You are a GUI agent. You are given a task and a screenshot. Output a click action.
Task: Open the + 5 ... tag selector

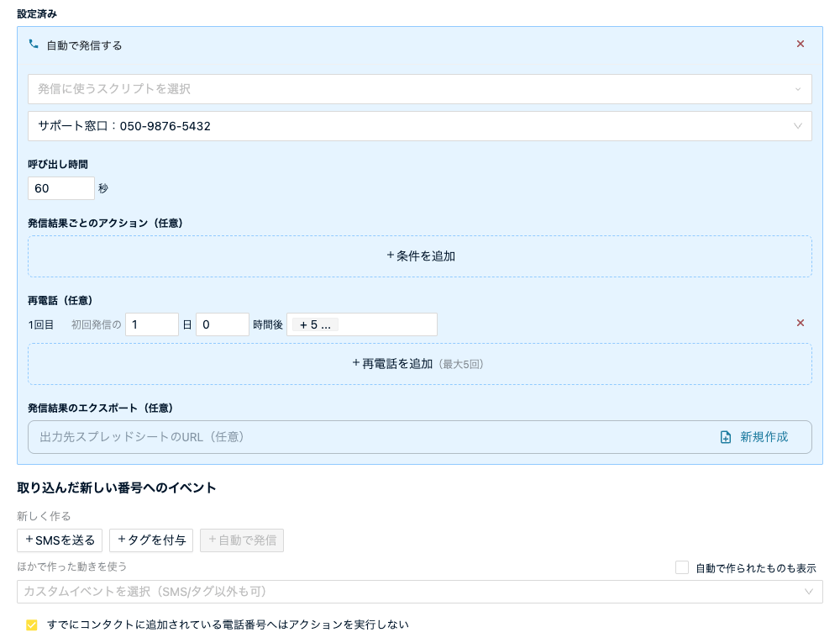(x=361, y=324)
